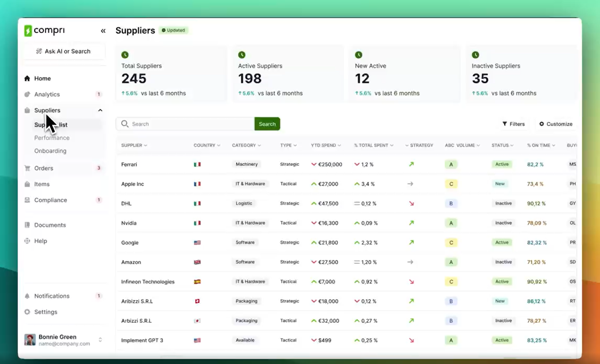Click the Orders badge showing 3
Viewport: 600px width, 364px height.
coord(99,168)
